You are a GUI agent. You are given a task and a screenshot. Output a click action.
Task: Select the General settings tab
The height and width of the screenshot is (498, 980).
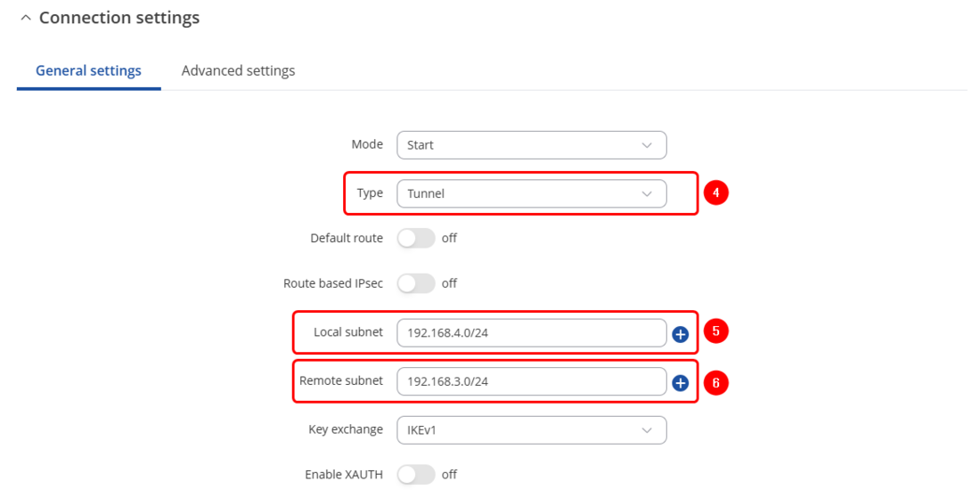[x=88, y=70]
